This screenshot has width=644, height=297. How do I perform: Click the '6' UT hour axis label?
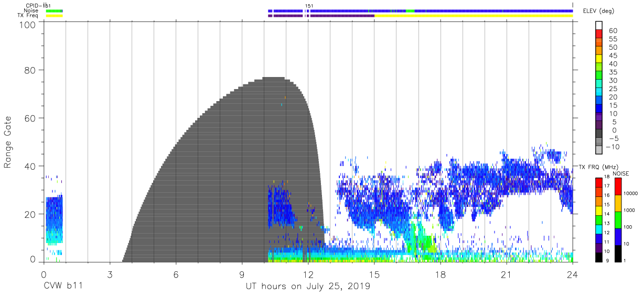[176, 274]
